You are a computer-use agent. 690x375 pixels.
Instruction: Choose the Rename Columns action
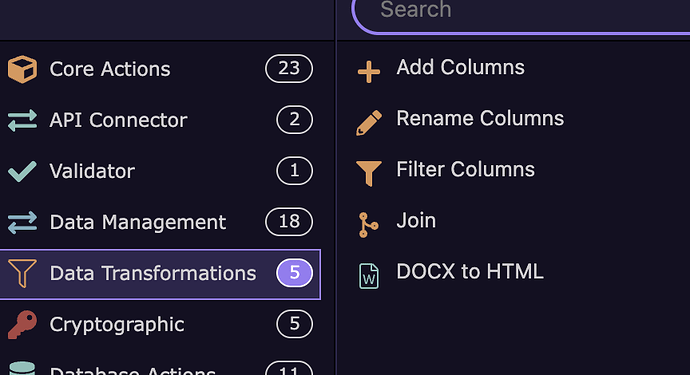tap(480, 118)
